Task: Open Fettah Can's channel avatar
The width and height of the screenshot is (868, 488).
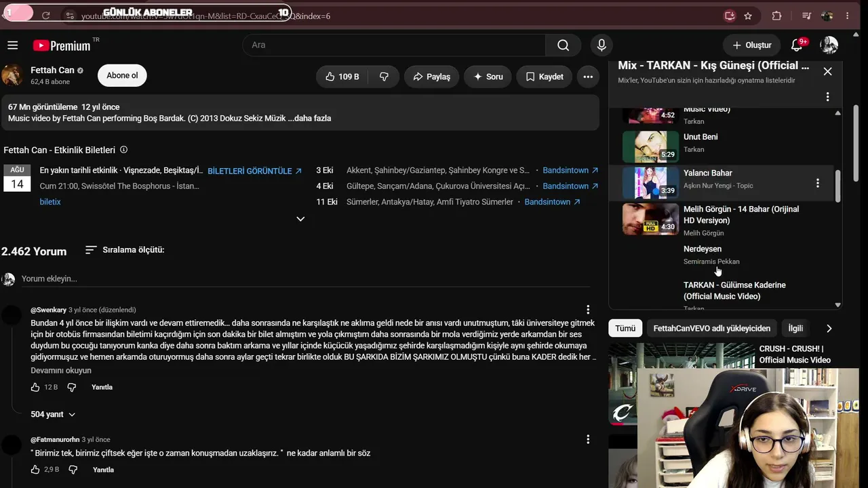Action: click(12, 75)
